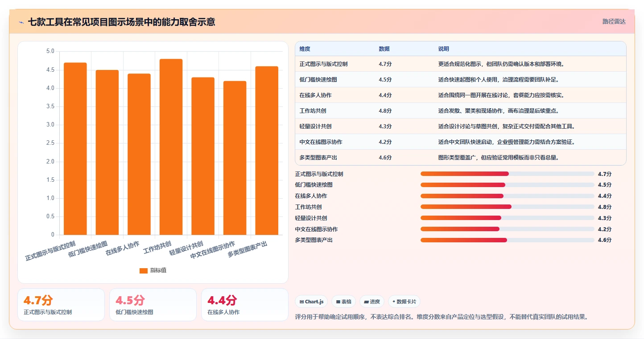Click the description 更适合规范化图示，但团队仍需确认版本和部署环境。
This screenshot has width=644, height=339.
[x=502, y=64]
